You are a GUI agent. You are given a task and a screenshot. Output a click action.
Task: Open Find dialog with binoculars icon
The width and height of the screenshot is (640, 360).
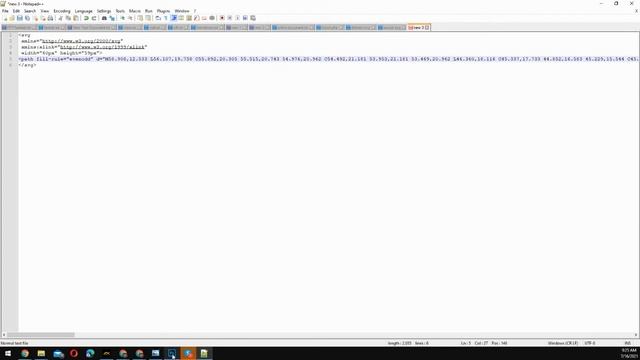104,18
